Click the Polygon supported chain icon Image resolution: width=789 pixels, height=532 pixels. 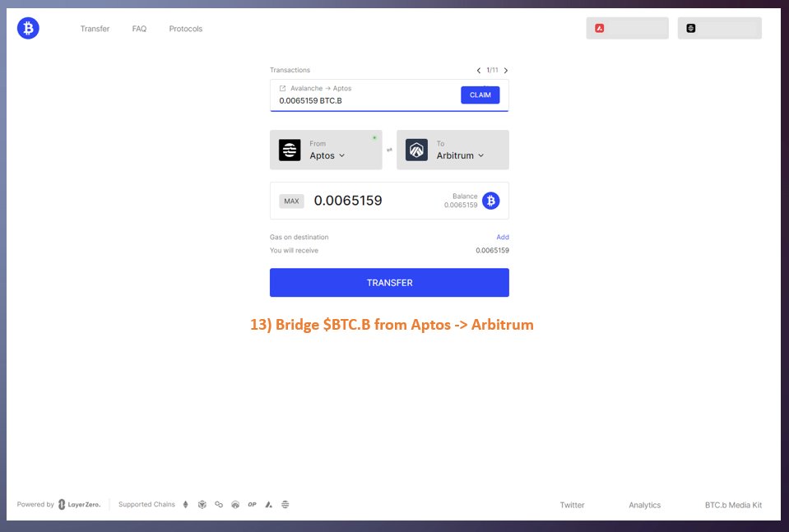pos(219,504)
